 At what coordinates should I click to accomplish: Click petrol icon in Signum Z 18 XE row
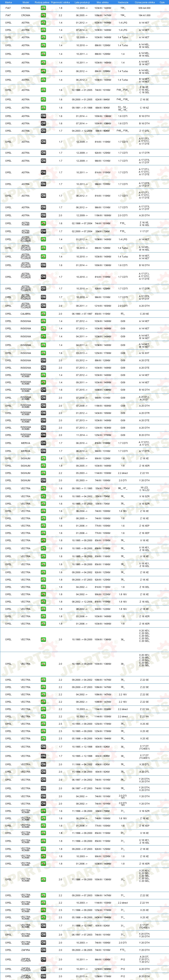[43, 458]
